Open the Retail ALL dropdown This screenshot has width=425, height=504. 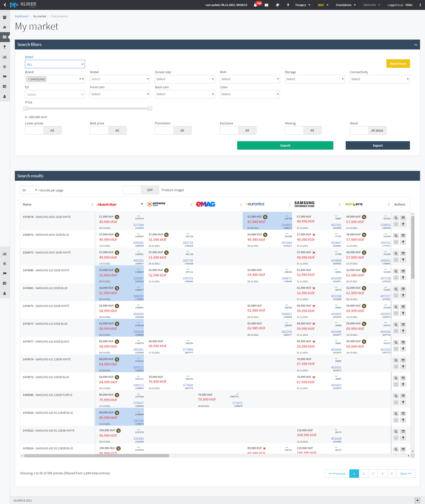pyautogui.click(x=55, y=64)
